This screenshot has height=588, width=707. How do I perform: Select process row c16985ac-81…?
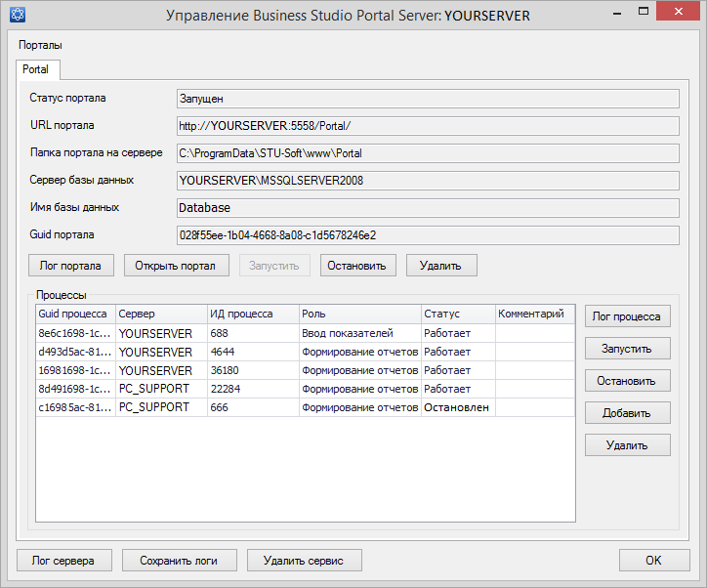pos(306,407)
